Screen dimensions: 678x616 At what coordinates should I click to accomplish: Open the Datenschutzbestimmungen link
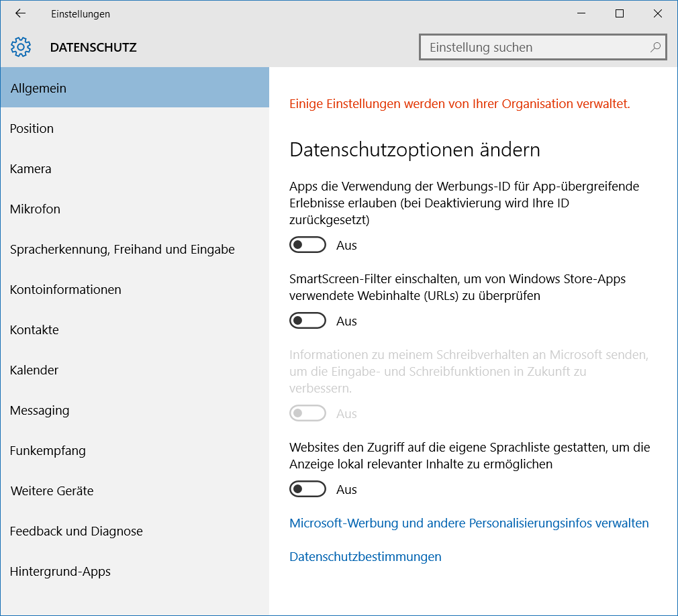tap(365, 556)
